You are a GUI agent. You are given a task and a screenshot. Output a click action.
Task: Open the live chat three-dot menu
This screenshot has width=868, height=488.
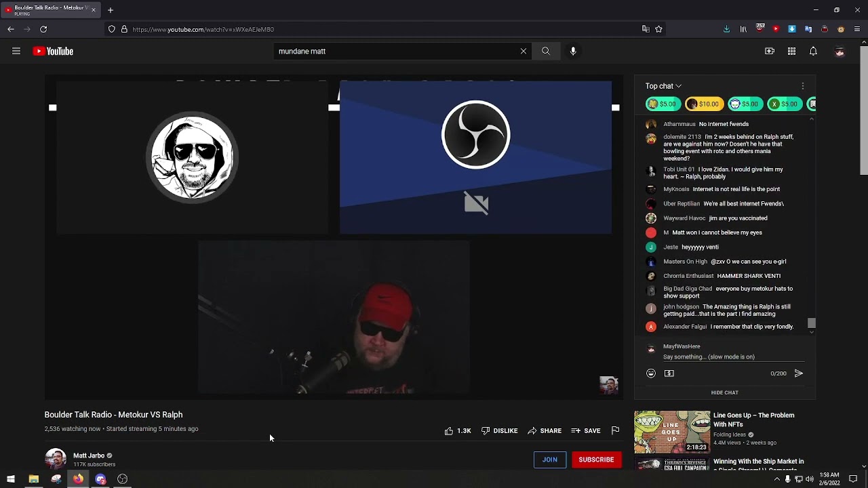coord(803,86)
